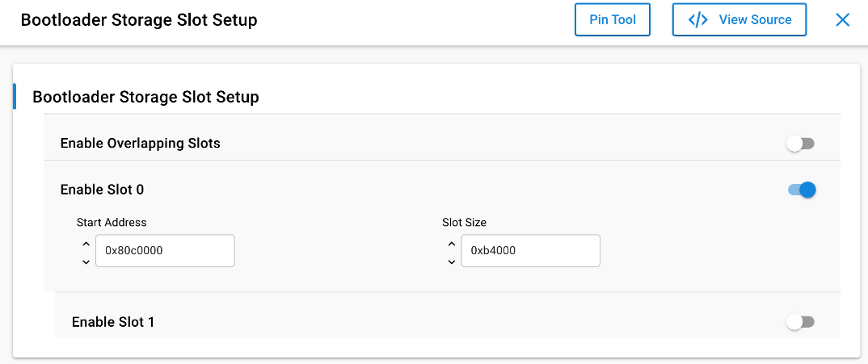Increase Slot Size using the up arrow
Viewport: 868px width, 364px height.
click(x=451, y=243)
